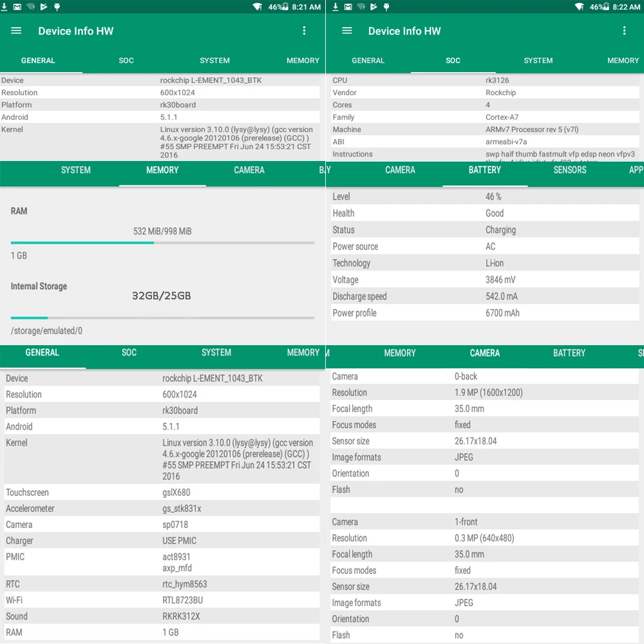Select the SOC tab above the Touchscreen list
Image resolution: width=644 pixels, height=644 pixels.
pos(129,352)
